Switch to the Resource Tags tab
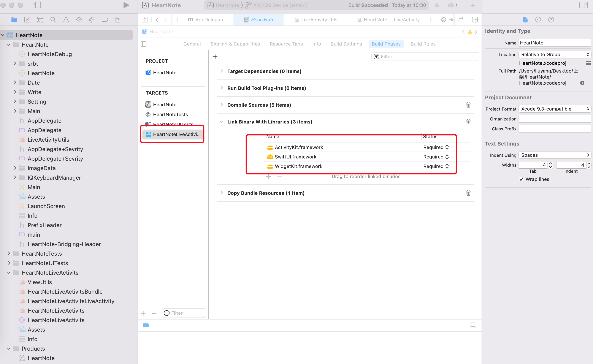 click(x=286, y=44)
